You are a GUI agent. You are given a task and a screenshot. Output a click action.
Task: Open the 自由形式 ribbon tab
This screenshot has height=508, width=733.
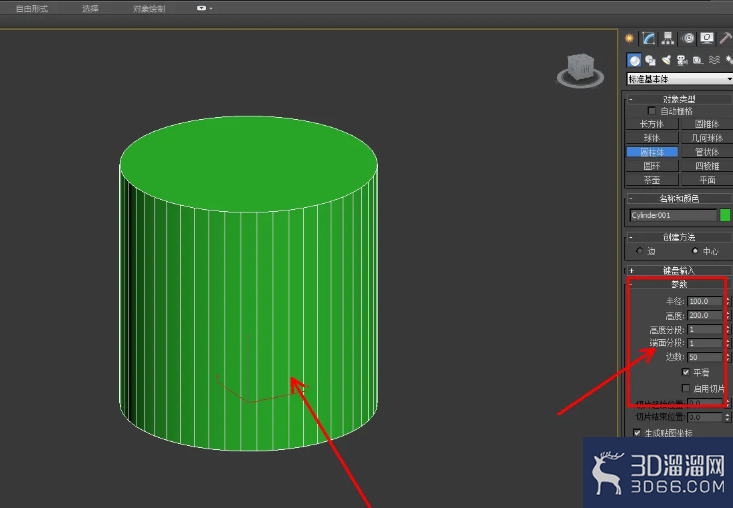tap(32, 8)
